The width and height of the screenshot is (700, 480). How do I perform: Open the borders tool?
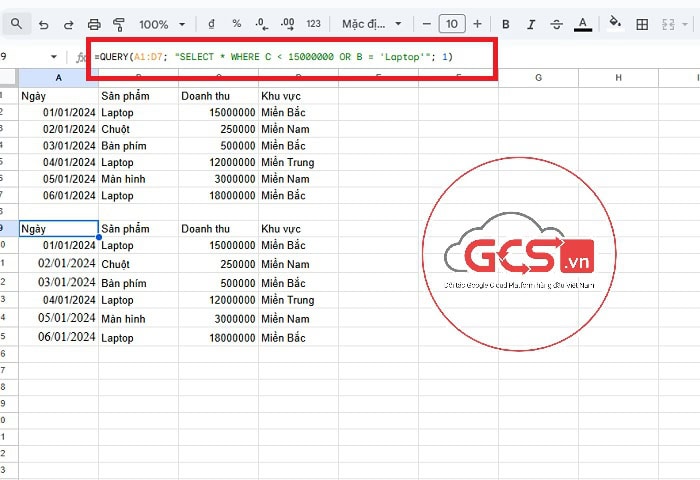coord(641,22)
